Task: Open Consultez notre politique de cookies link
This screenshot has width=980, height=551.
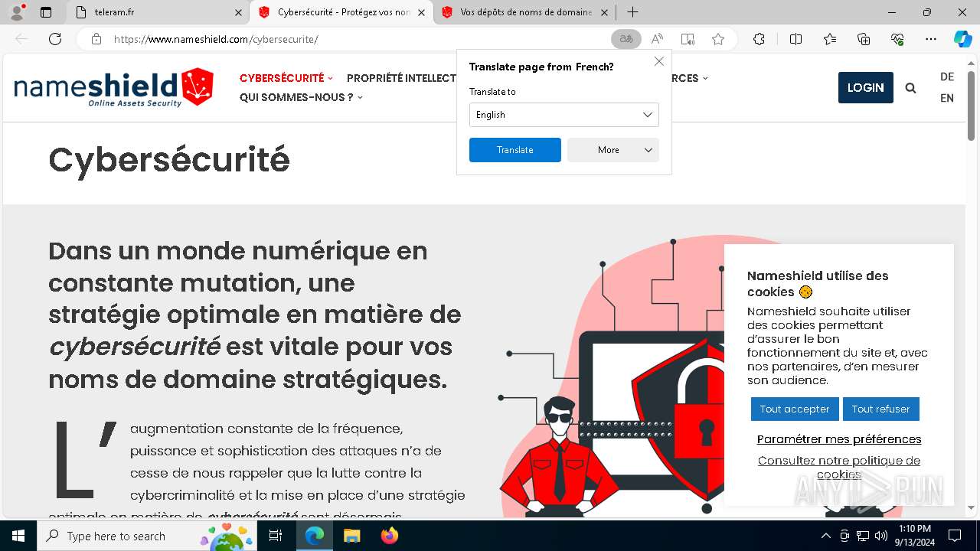Action: pyautogui.click(x=839, y=468)
